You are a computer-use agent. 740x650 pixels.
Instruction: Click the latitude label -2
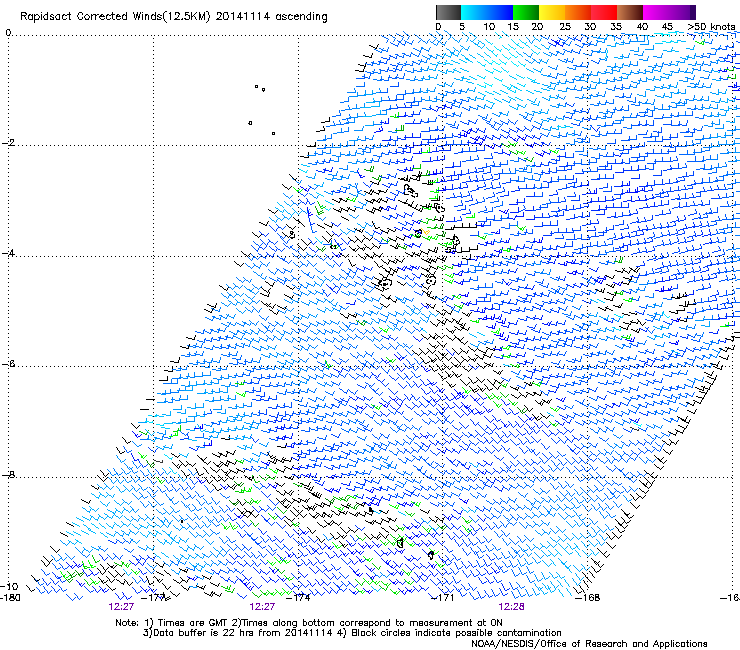click(x=8, y=143)
